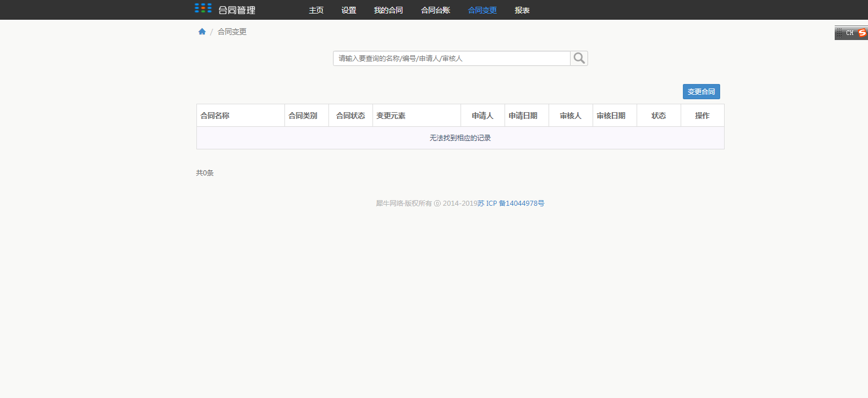Screen dimensions: 868x398
Task: Click the 合同管理 brand title
Action: click(237, 10)
